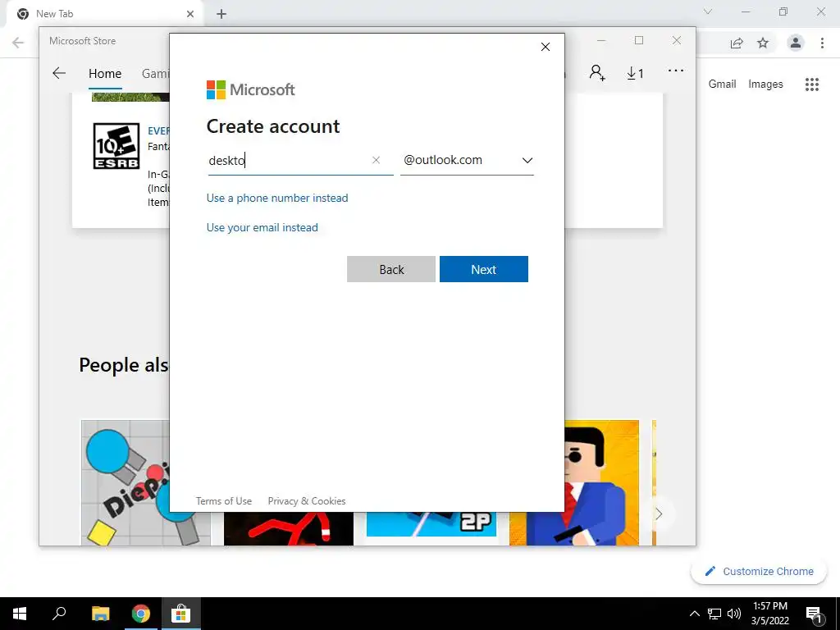Click the Images link on New Tab page

pos(765,84)
